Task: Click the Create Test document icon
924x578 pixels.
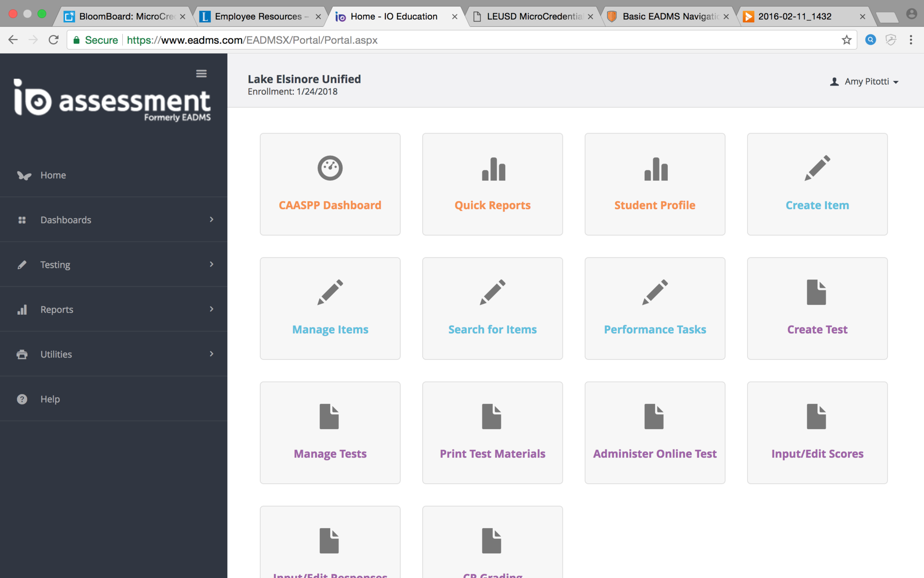Action: point(816,292)
